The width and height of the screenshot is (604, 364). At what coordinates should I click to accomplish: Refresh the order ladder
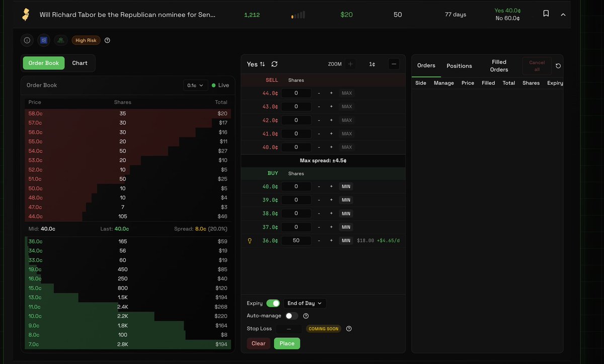pos(274,64)
